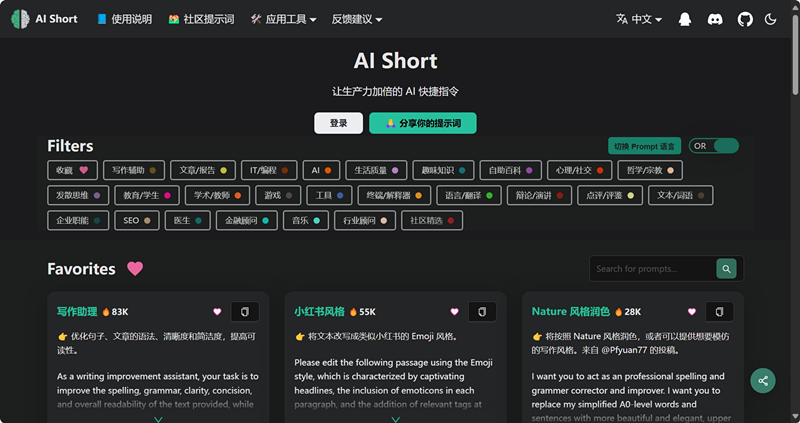Select the 语言/翻译 filter tag

tap(469, 195)
